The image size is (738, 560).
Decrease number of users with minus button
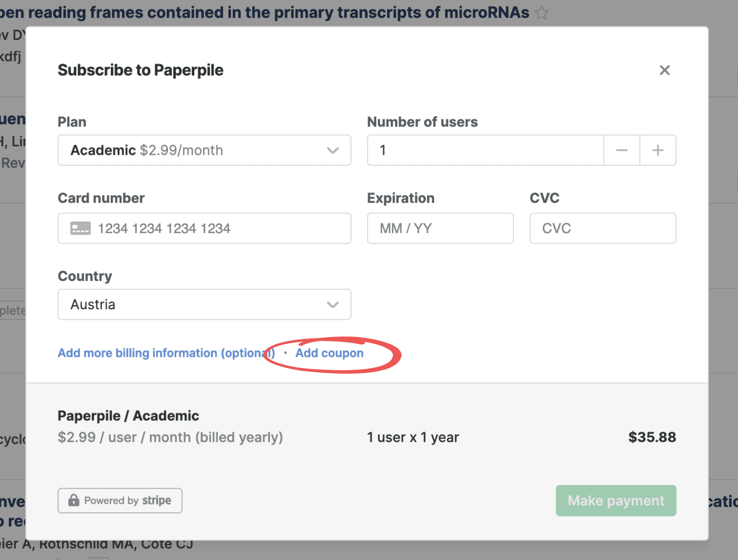pyautogui.click(x=621, y=150)
